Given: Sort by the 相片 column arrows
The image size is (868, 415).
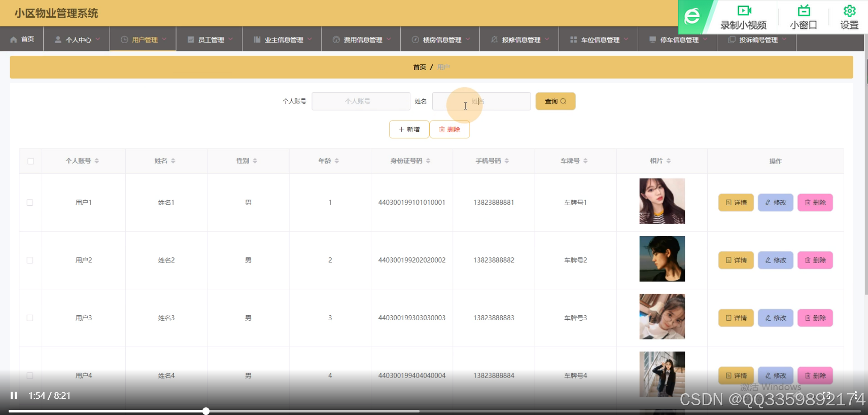Looking at the screenshot, I should tap(668, 161).
